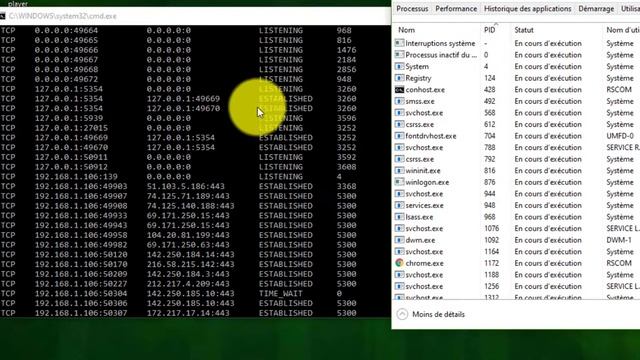The image size is (640, 360).
Task: Click remote address 216.58.215.142:443 in cmd
Action: pyautogui.click(x=191, y=264)
